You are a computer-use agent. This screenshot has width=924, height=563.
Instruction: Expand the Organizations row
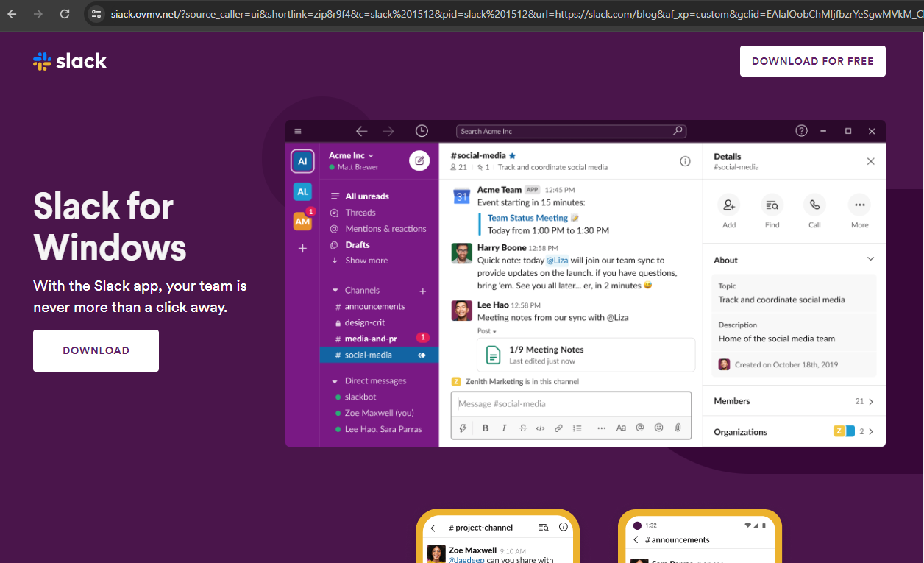tap(794, 432)
